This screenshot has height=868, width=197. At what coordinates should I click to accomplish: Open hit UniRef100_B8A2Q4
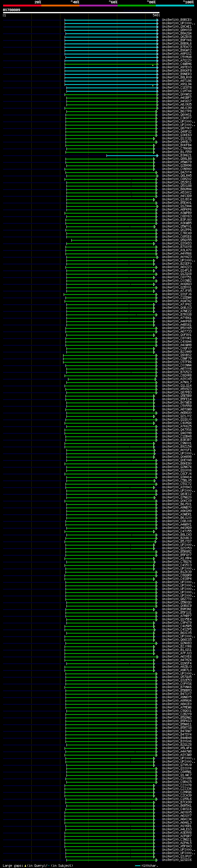(x=176, y=33)
